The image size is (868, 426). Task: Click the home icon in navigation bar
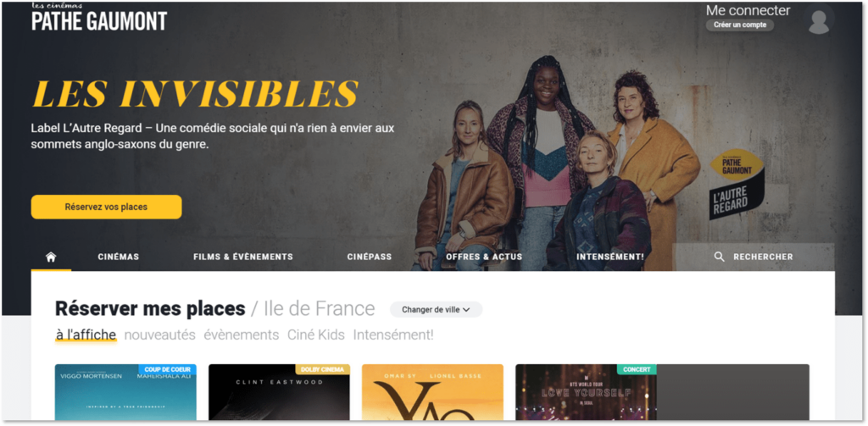[x=51, y=257]
